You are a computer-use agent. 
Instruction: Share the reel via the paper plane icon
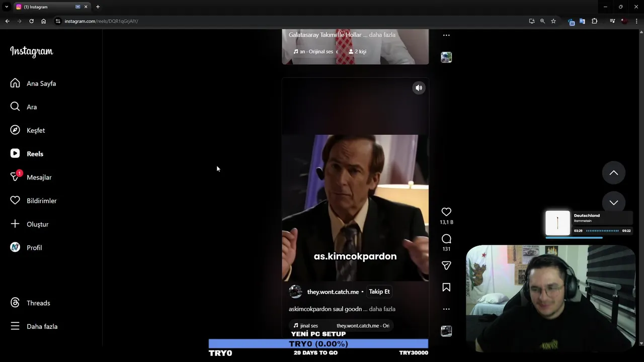[x=446, y=265]
